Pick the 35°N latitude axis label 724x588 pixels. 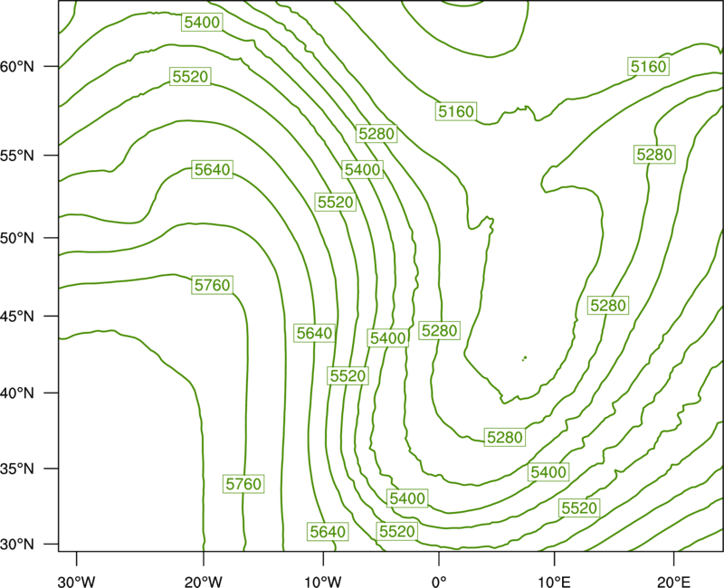(x=17, y=469)
